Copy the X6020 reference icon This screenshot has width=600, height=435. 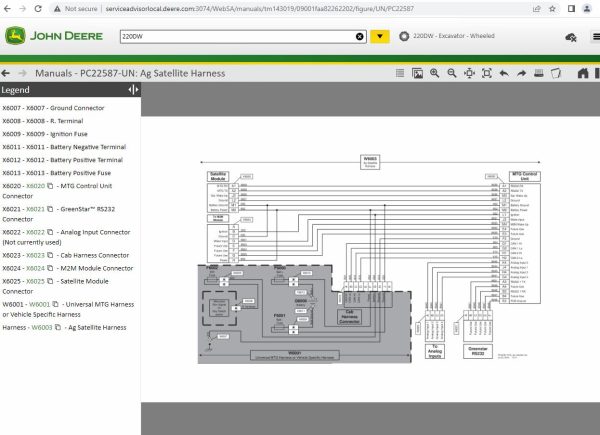(50, 186)
